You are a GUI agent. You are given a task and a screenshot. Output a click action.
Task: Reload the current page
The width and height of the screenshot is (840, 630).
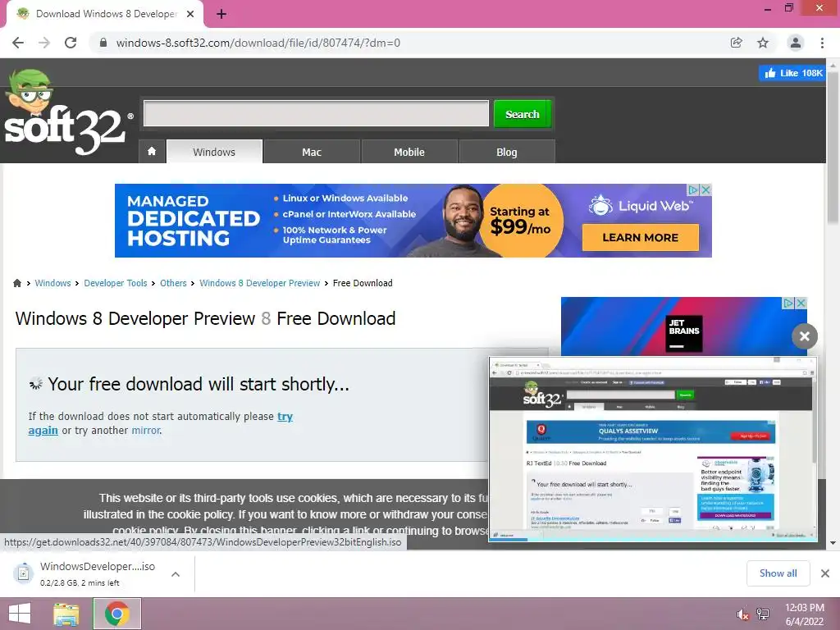[71, 43]
